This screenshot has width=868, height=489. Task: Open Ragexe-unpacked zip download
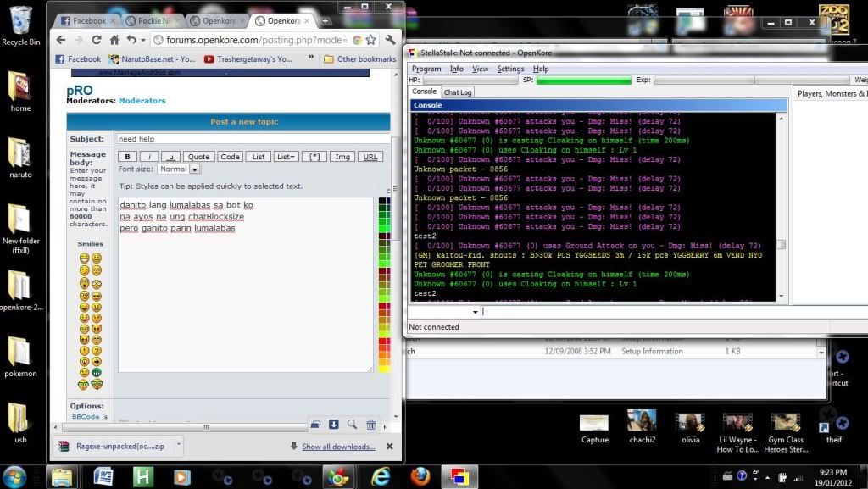point(113,446)
